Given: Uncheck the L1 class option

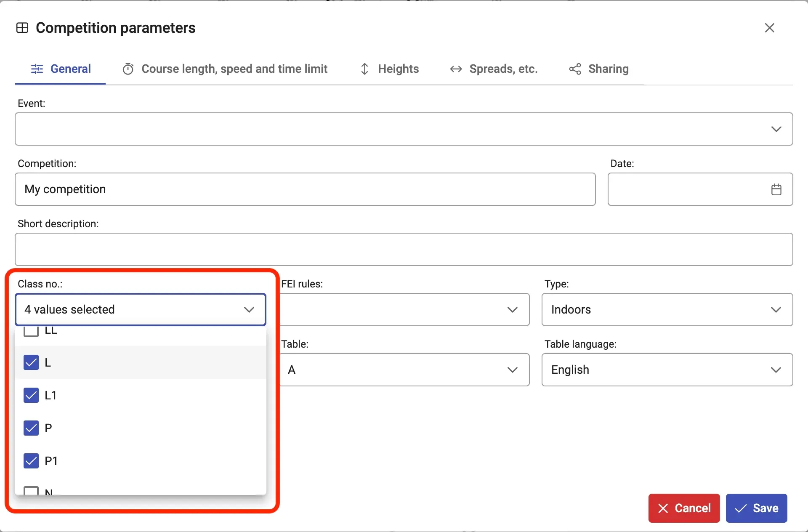Looking at the screenshot, I should pyautogui.click(x=31, y=395).
